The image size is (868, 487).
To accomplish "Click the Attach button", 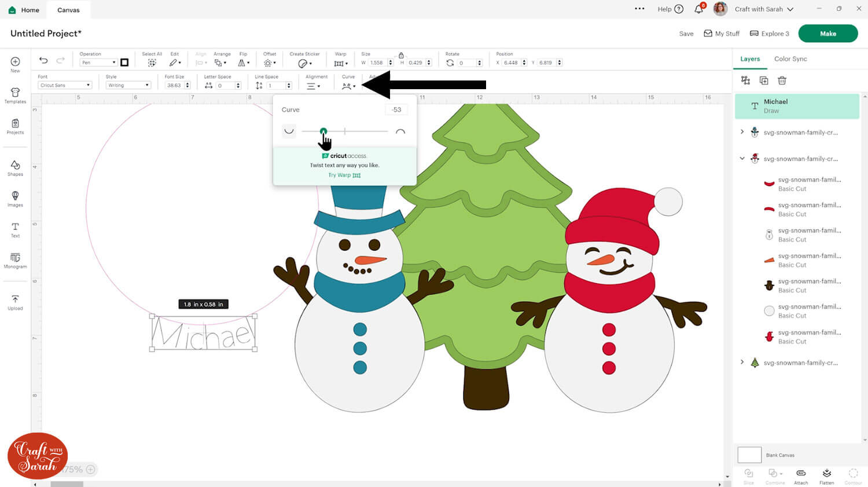I will pos(801,476).
